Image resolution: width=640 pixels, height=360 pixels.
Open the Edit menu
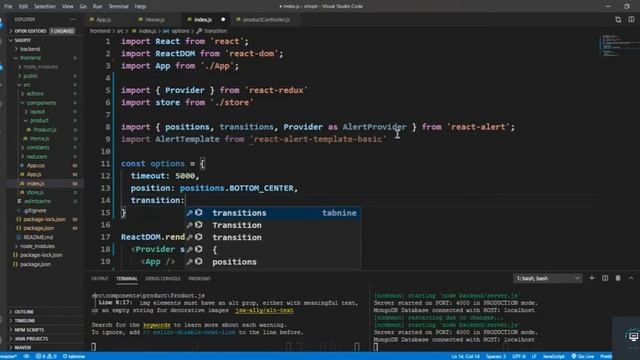click(23, 7)
